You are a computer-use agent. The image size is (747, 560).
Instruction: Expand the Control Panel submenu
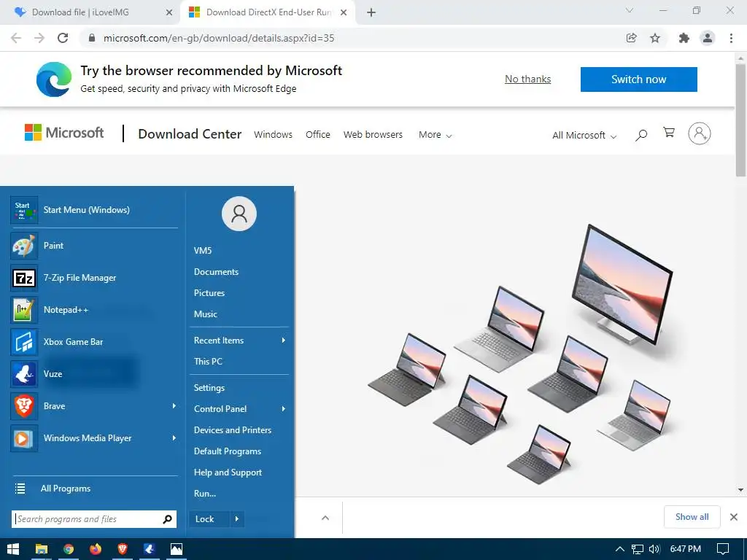pyautogui.click(x=284, y=408)
